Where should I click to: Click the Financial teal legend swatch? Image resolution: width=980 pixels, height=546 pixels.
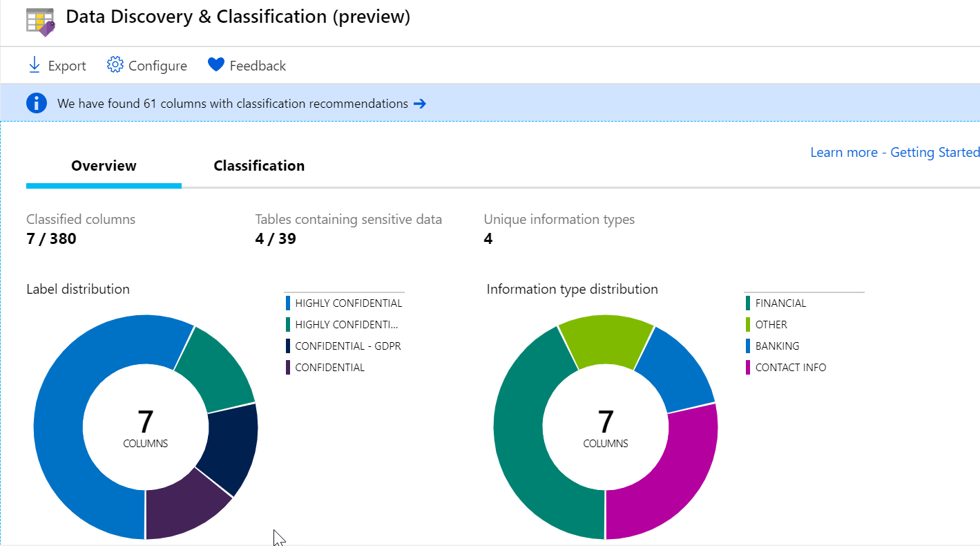tap(748, 303)
